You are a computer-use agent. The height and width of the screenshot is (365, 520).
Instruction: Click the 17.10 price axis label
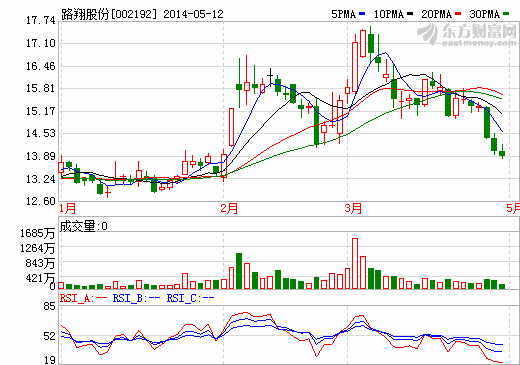pos(41,43)
